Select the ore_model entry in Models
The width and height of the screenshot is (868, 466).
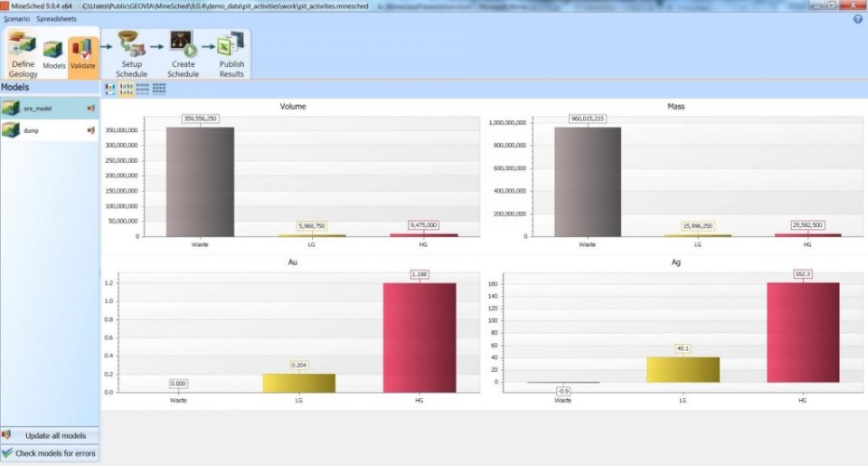pos(49,108)
